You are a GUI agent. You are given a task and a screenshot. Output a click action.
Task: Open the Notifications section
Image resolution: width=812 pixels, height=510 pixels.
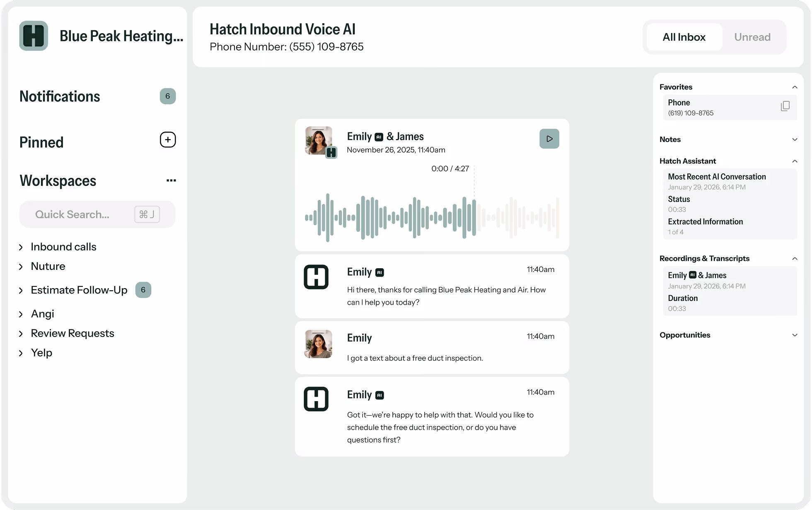[60, 96]
